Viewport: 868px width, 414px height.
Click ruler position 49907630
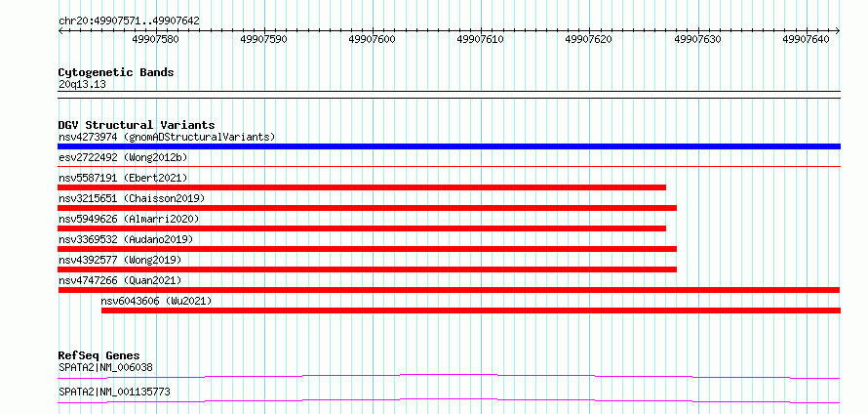[697, 40]
